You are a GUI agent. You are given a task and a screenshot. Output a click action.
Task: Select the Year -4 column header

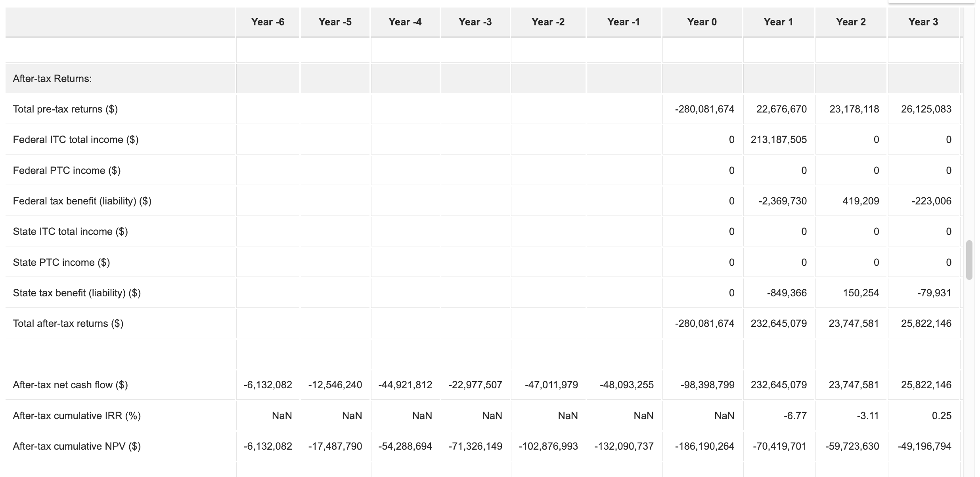(404, 22)
